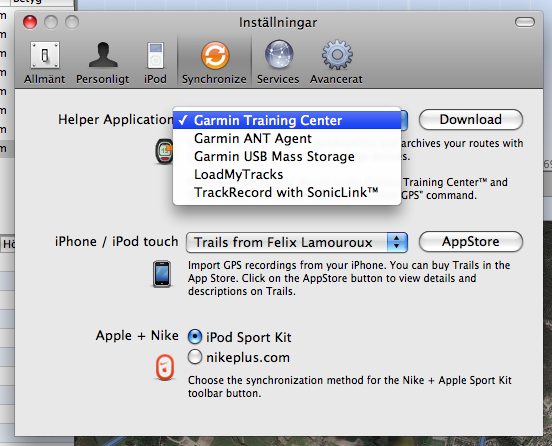Pick LoadMyTracks helper application
This screenshot has height=446, width=552.
point(287,174)
